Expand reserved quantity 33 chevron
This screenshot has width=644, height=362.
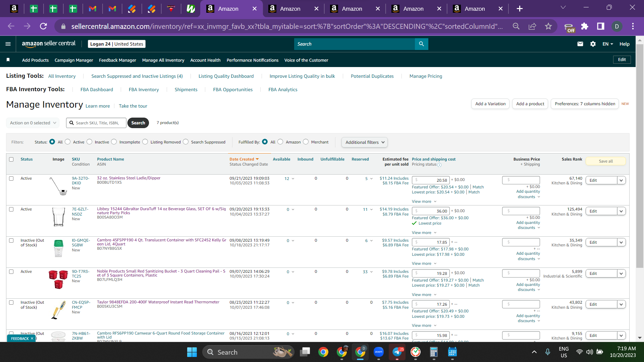coord(371,272)
